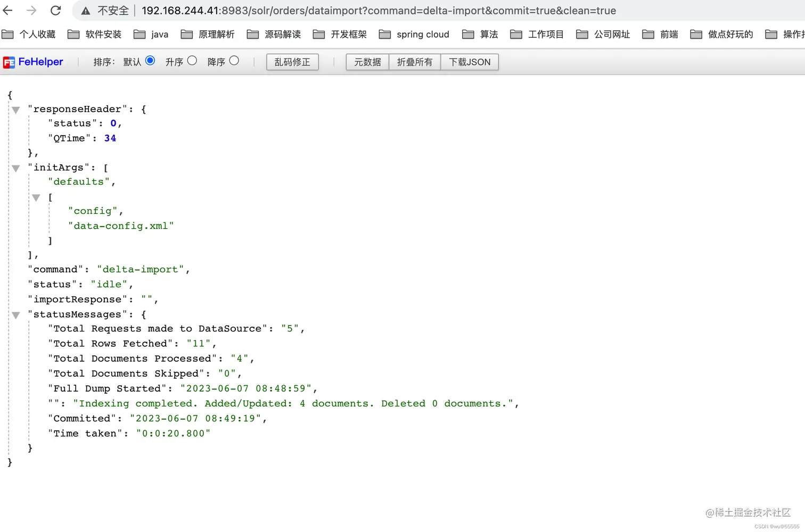Click the "delta-import" command value
Screen dimensions: 805x532
[141, 270]
